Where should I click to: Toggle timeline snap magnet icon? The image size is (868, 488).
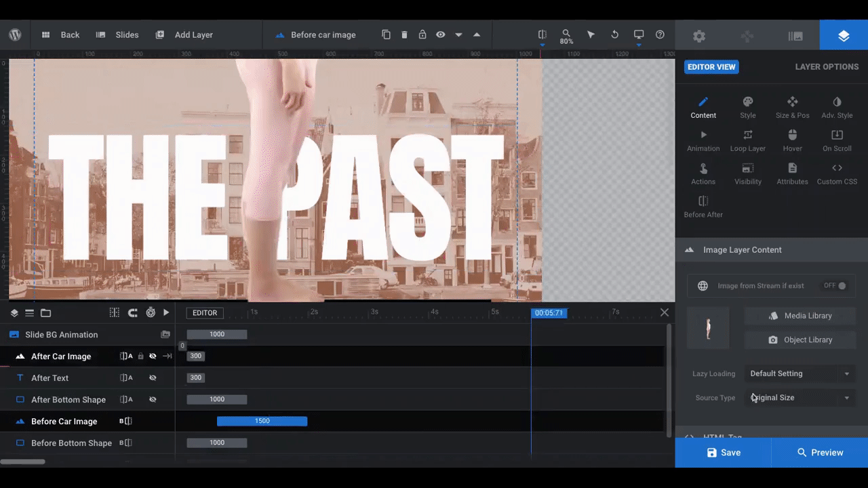pos(133,312)
